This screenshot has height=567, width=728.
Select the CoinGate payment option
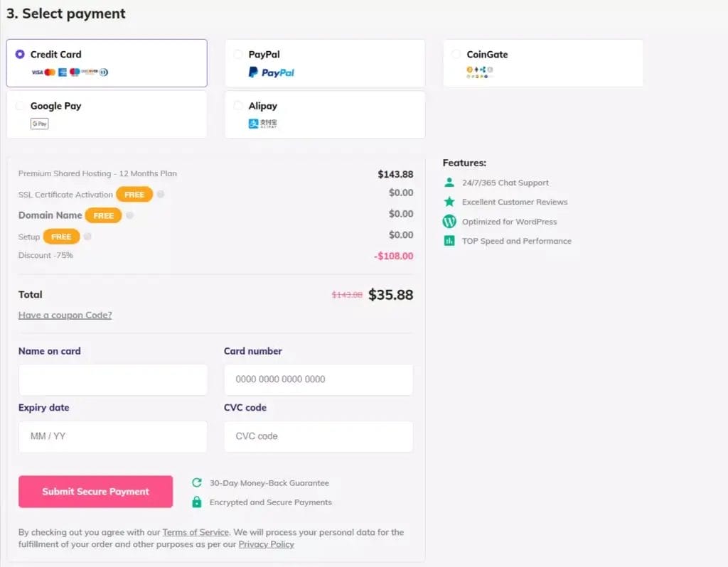click(x=456, y=54)
